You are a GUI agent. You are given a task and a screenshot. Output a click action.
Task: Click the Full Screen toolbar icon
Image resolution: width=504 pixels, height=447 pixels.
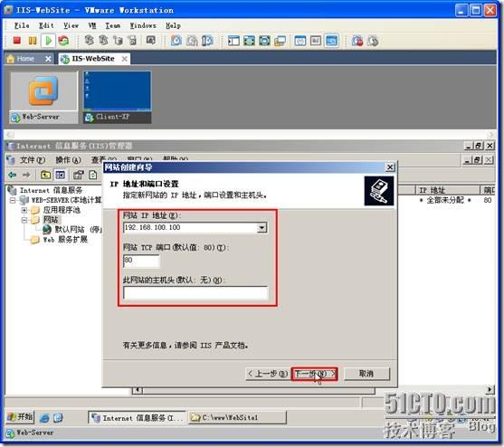(249, 41)
